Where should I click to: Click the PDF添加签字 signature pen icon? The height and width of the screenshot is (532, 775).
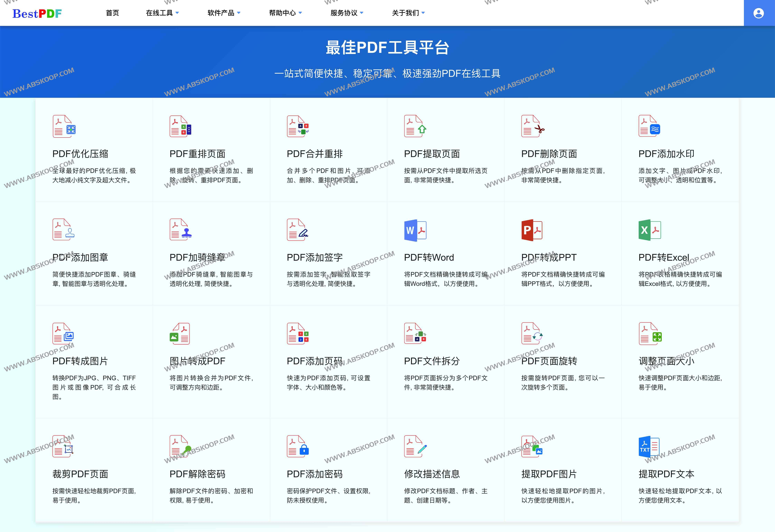click(x=298, y=230)
